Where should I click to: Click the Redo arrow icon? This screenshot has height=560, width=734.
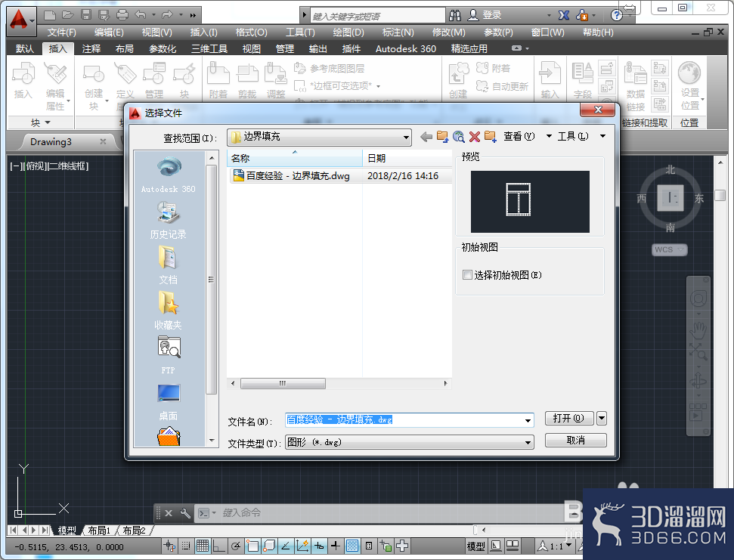[x=167, y=15]
